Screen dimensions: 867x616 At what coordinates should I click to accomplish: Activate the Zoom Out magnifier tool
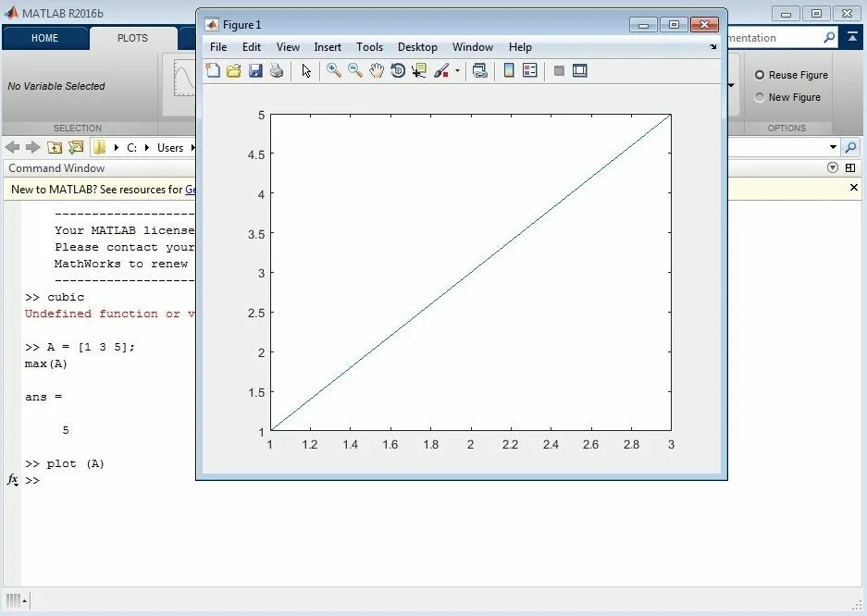pos(355,70)
